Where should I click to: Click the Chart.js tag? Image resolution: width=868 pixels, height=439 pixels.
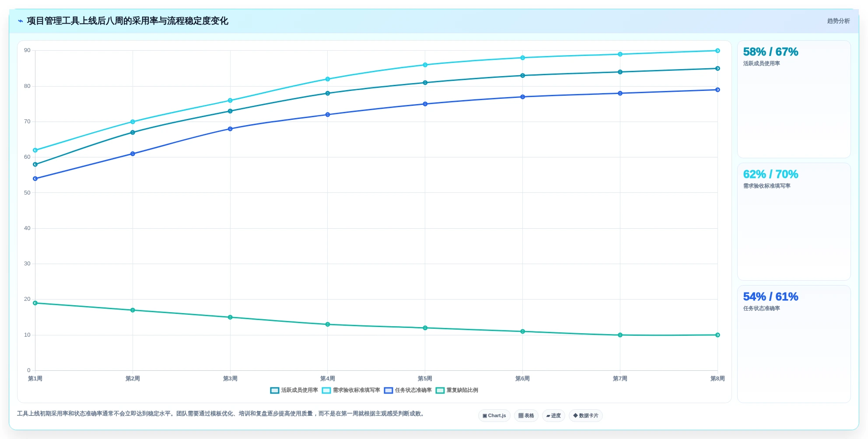pos(494,416)
